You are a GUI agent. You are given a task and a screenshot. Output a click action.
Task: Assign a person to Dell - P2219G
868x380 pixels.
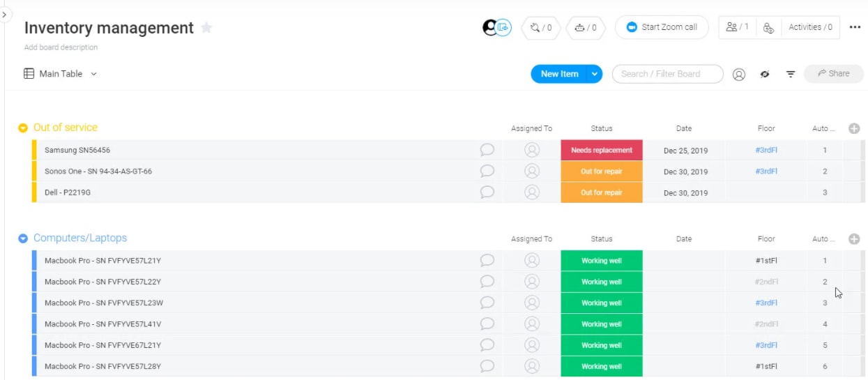click(x=532, y=192)
